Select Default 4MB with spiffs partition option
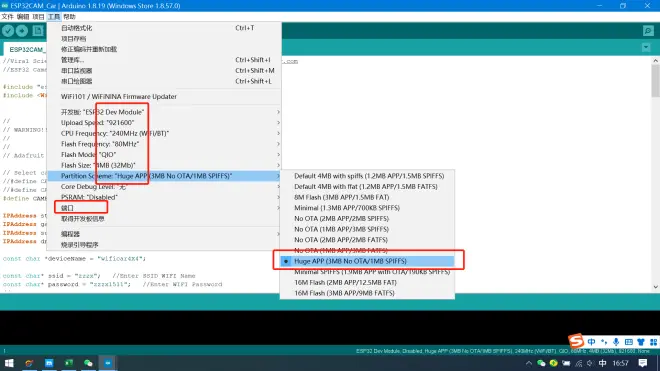Viewport: 660px width, 371px height. (x=367, y=176)
